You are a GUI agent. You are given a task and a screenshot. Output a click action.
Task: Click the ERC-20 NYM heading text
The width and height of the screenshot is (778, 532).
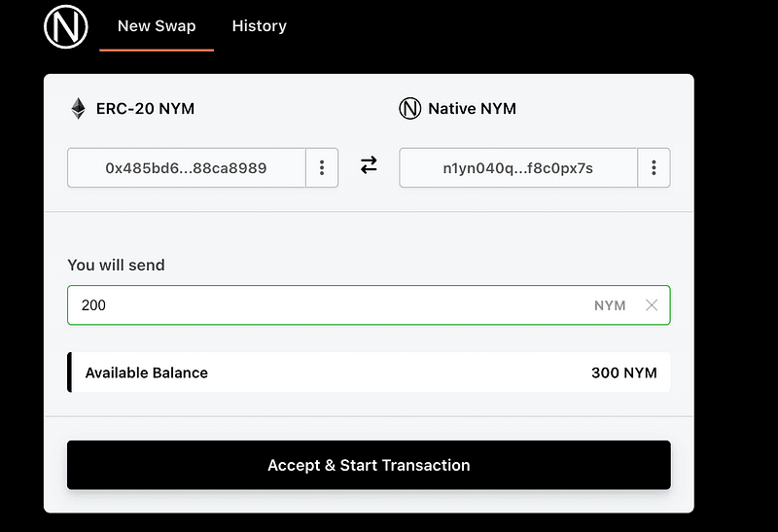[145, 109]
